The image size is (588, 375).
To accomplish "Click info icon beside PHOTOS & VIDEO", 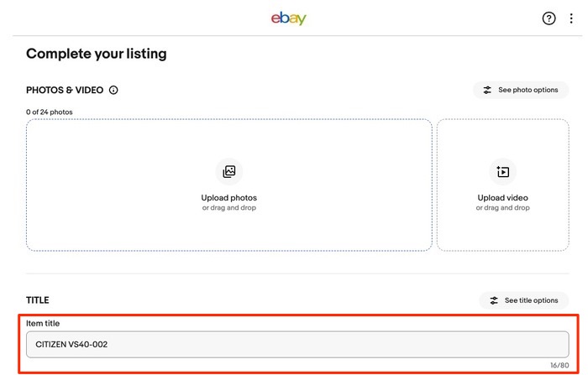I will (113, 90).
